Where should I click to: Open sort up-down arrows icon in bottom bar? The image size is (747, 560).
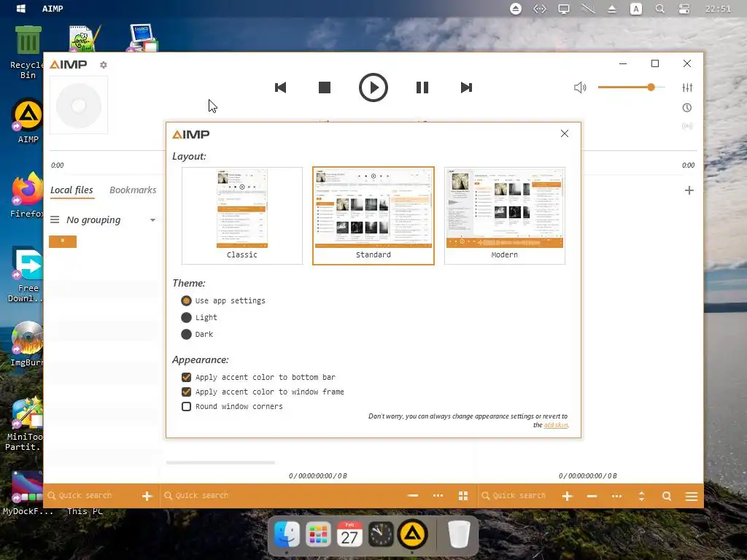(641, 496)
